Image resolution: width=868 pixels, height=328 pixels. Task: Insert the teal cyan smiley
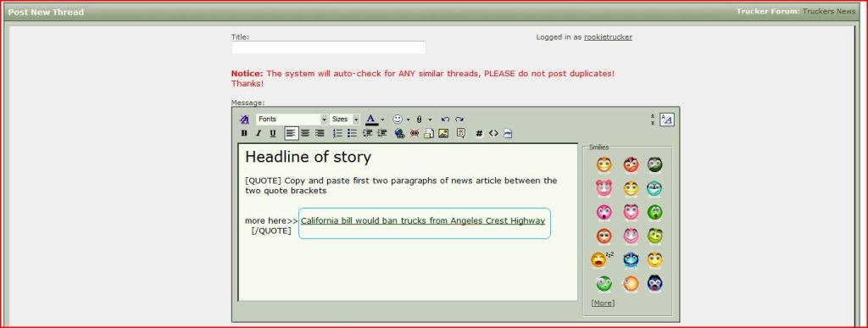[655, 189]
